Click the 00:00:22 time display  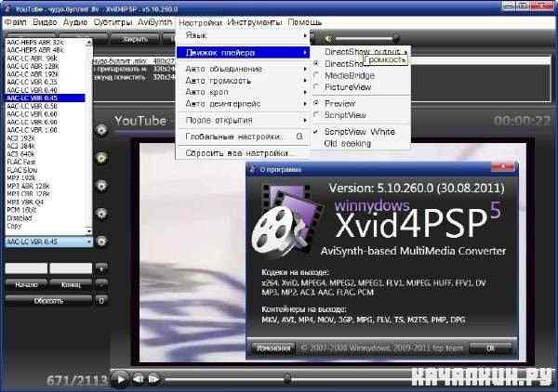pyautogui.click(x=522, y=121)
